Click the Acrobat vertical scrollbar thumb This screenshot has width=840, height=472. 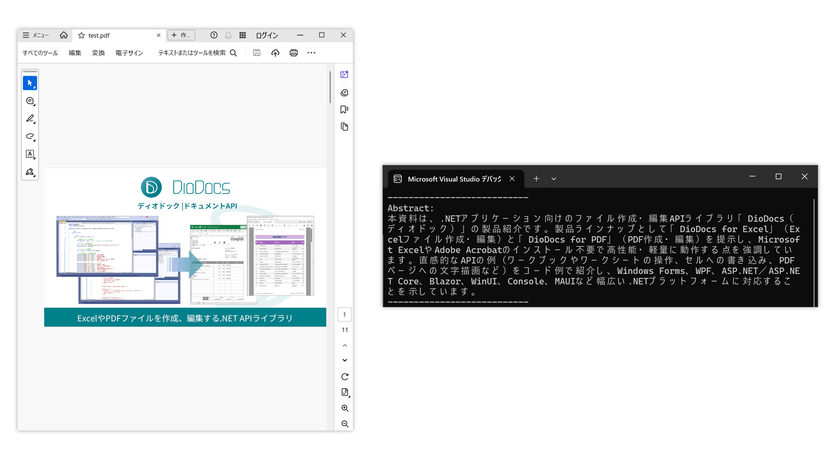click(x=331, y=87)
